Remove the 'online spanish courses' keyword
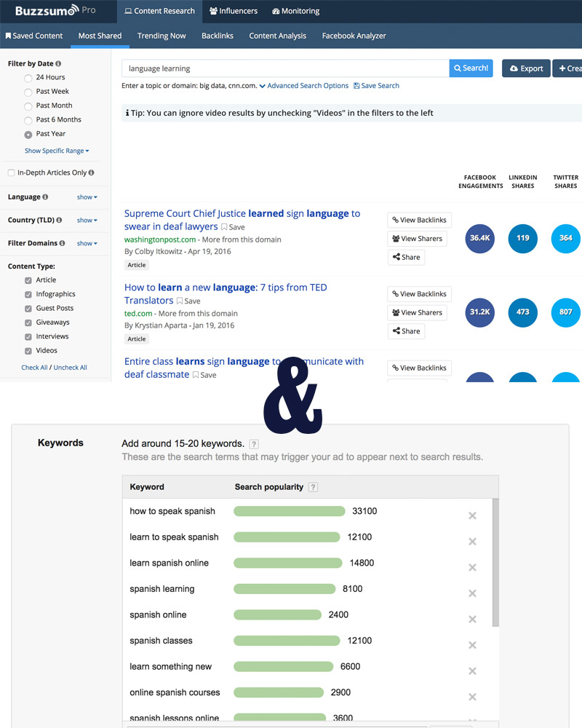Image resolution: width=582 pixels, height=728 pixels. (x=472, y=697)
